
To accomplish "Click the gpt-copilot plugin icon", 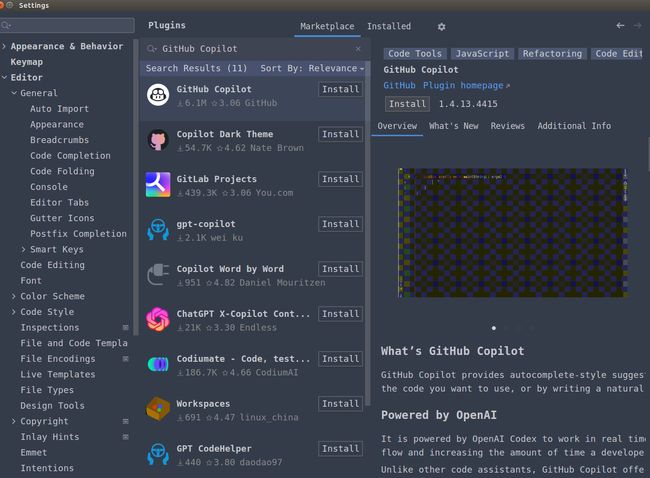I will tap(158, 230).
